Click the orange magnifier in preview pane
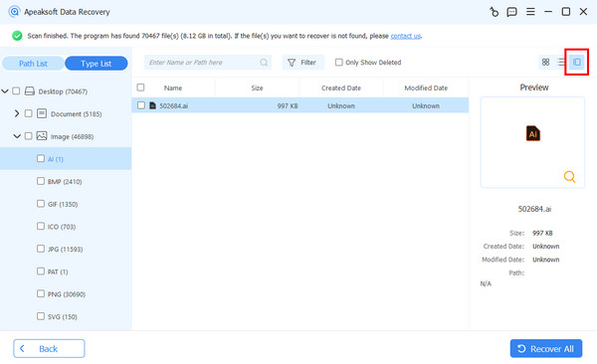597x364 pixels. 569,177
